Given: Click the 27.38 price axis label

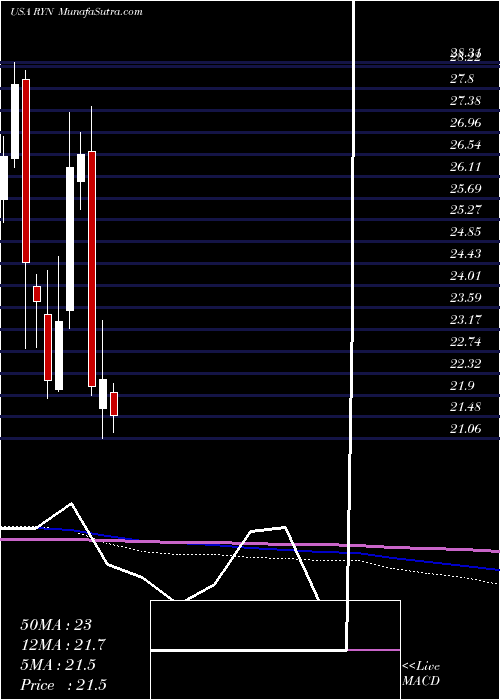Looking at the screenshot, I should pos(466,101).
